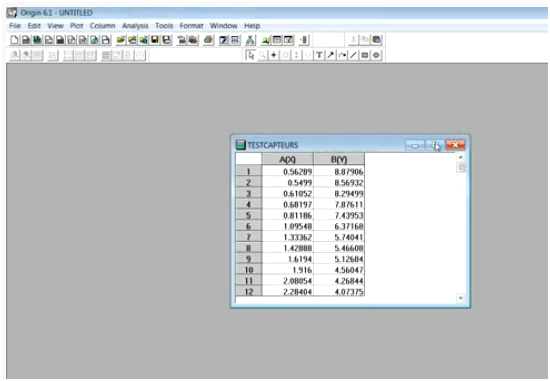
Task: Click the Custom Routine icon
Action: 250,40
